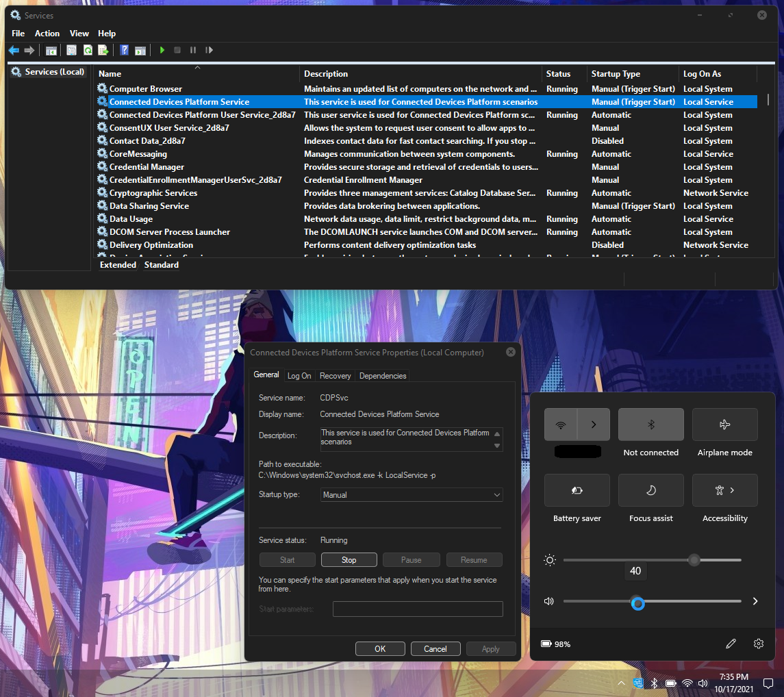Click the volume slider handle
Image resolution: width=784 pixels, height=697 pixels.
coord(637,603)
